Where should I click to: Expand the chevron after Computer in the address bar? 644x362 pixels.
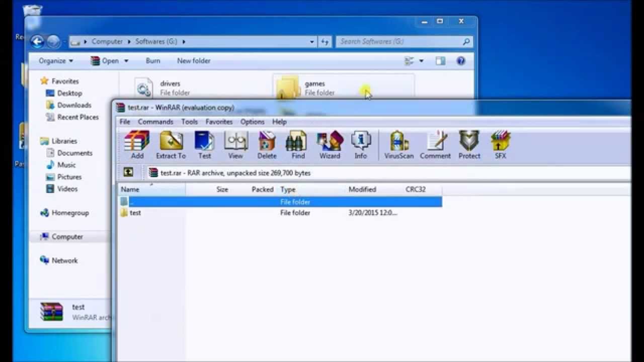pos(129,42)
